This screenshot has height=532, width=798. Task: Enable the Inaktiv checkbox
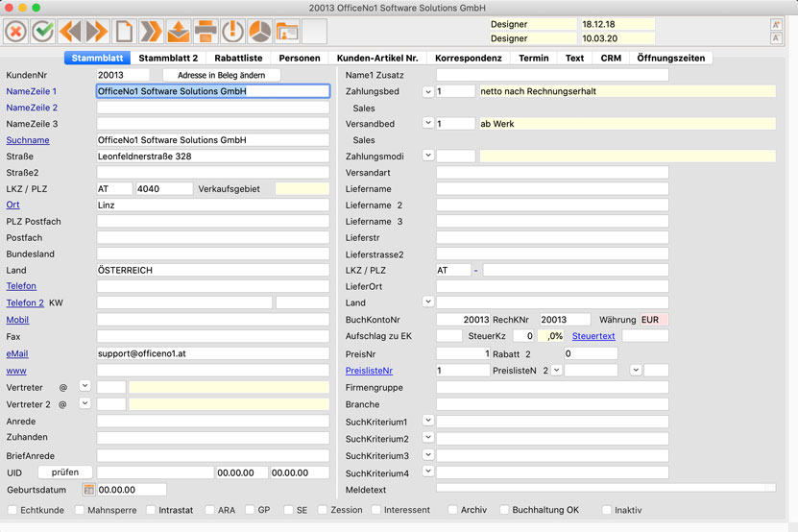click(606, 510)
